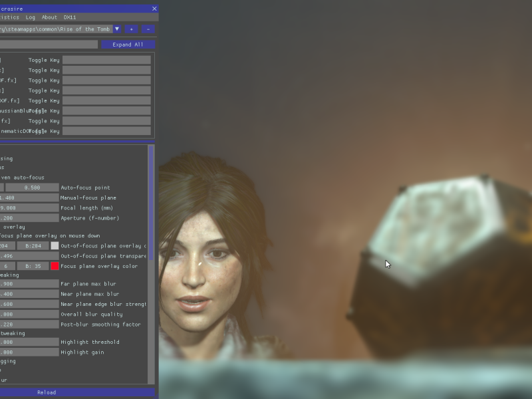Open the preset path dropdown arrow
Image resolution: width=532 pixels, height=399 pixels.
(117, 29)
